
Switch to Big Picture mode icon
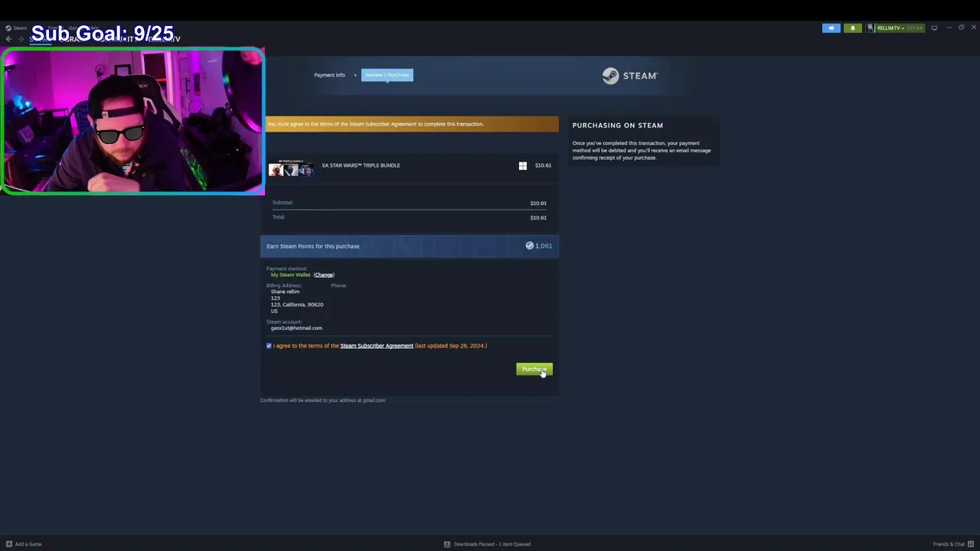tap(934, 28)
